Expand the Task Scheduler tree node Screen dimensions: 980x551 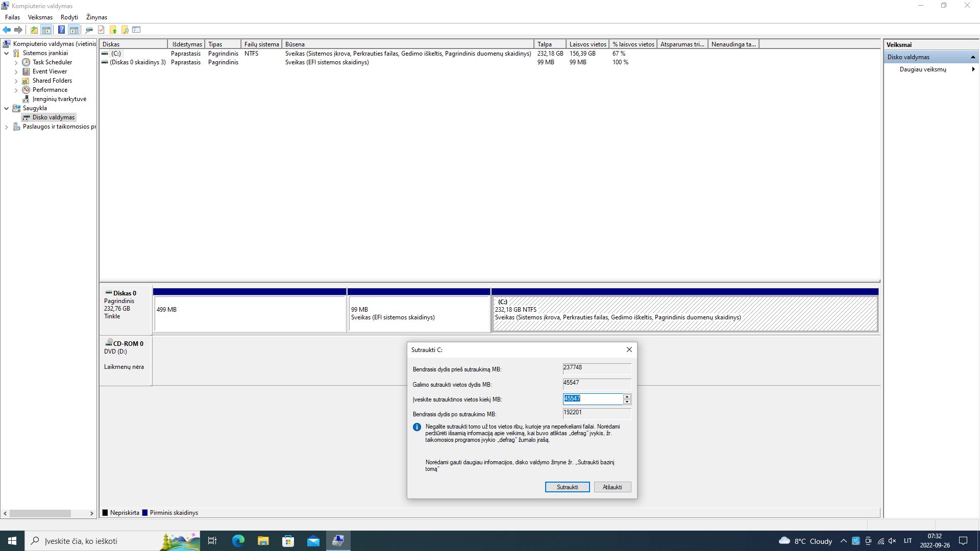[x=16, y=63]
